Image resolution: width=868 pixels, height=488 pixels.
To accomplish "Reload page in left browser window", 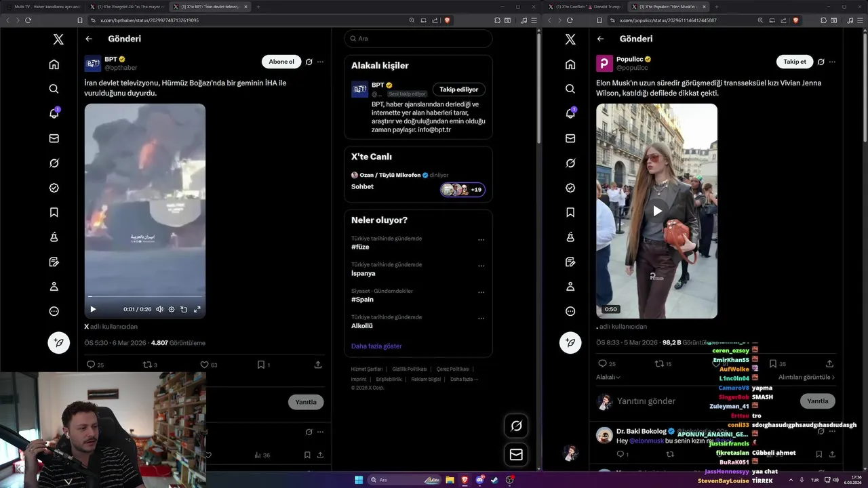I will 28,20.
